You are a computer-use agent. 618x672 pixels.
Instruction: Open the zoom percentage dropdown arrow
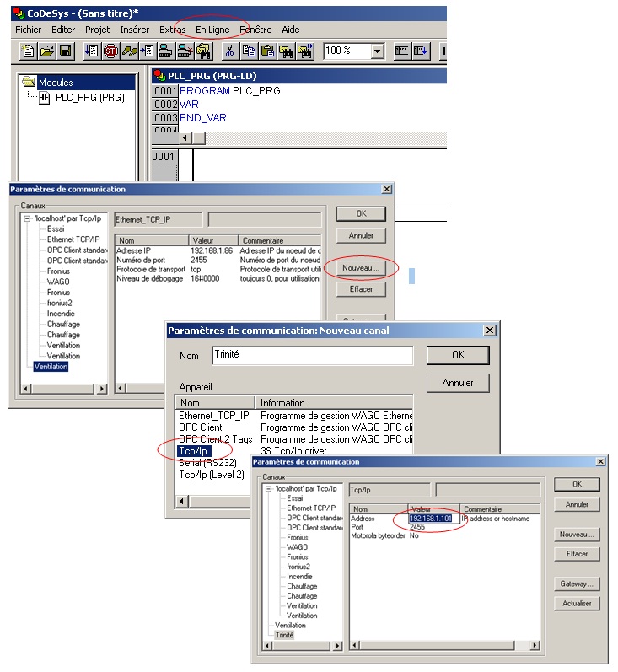[x=377, y=51]
